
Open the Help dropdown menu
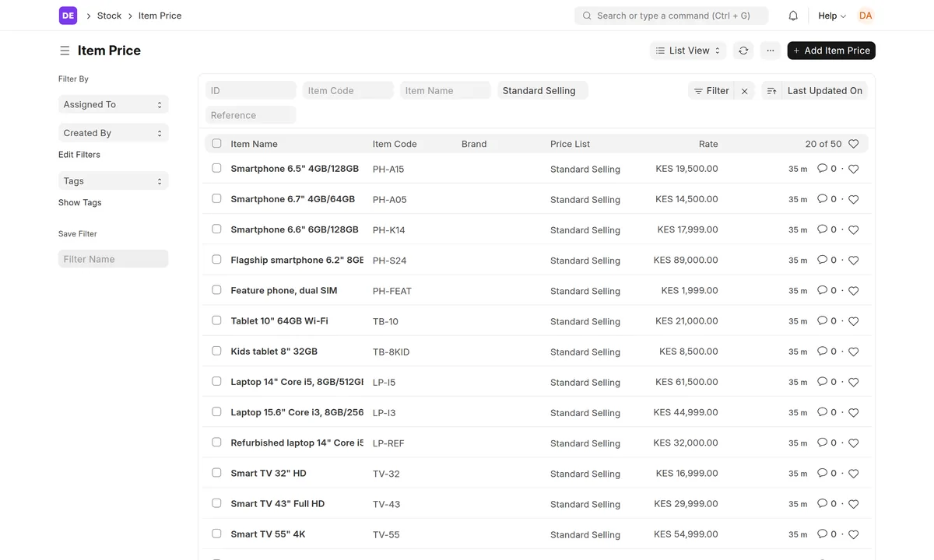tap(832, 16)
